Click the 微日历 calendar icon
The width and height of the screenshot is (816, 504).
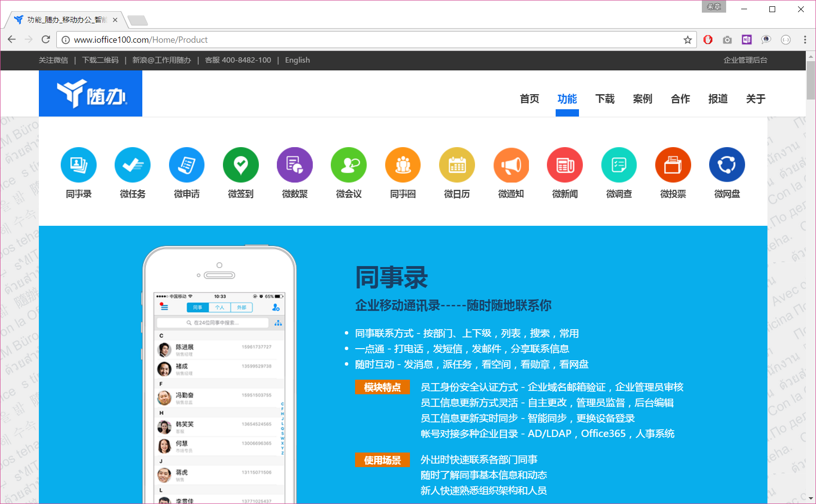(457, 165)
